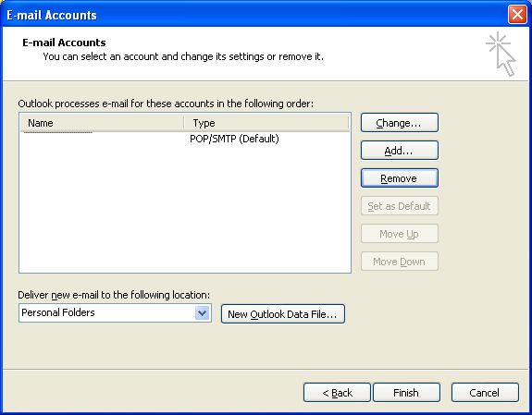Close the dialog with the red X
This screenshot has width=532, height=415.
[x=517, y=15]
